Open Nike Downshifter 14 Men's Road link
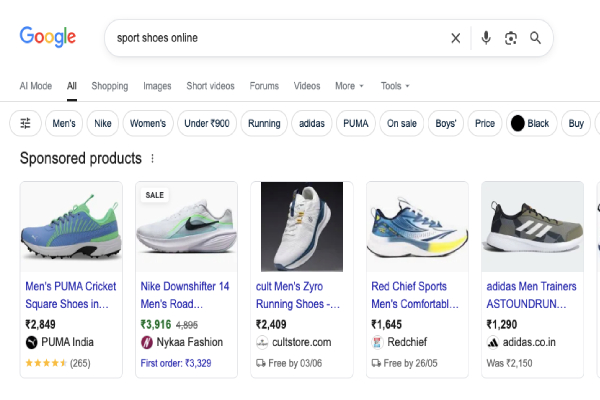600x400 pixels. coord(185,295)
